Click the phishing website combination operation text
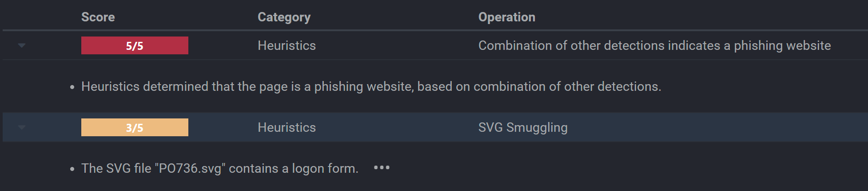The image size is (868, 191). [x=655, y=45]
